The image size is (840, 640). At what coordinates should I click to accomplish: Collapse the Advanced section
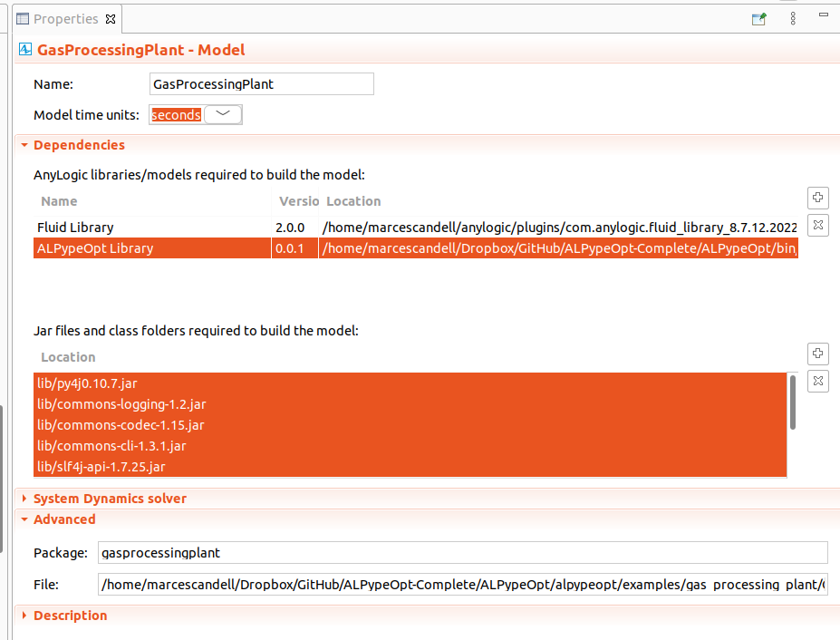pos(24,519)
